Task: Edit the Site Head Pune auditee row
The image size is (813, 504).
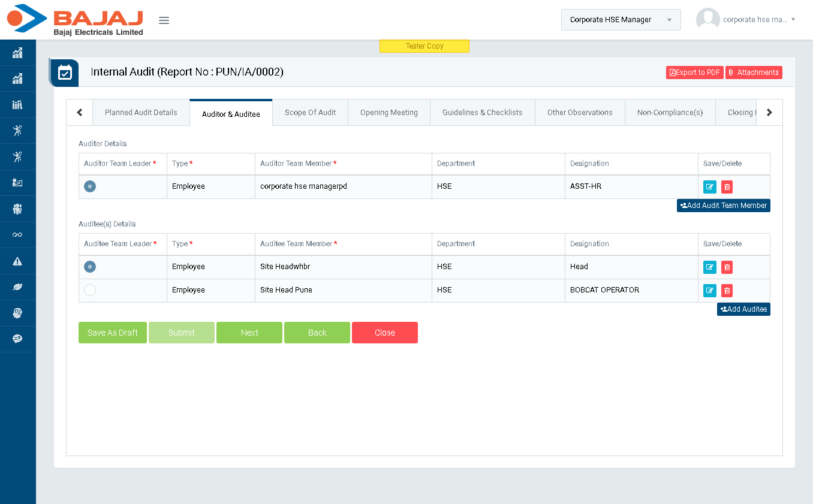Action: point(709,291)
